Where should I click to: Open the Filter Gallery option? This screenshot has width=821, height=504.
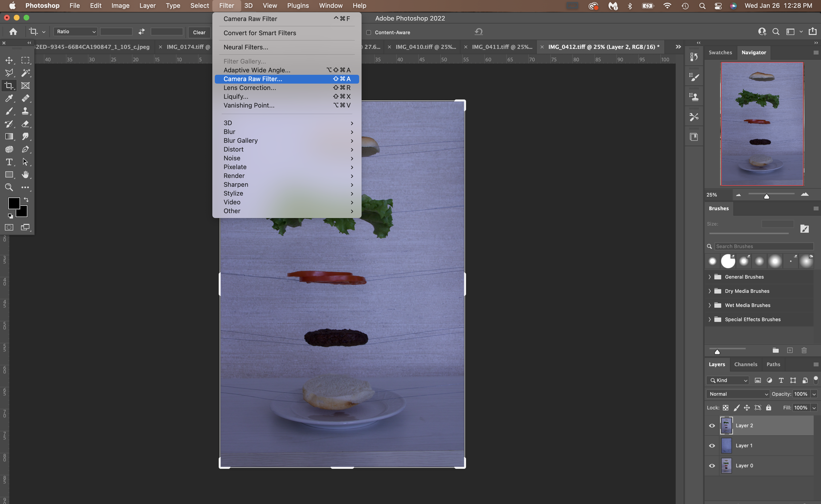pyautogui.click(x=243, y=61)
